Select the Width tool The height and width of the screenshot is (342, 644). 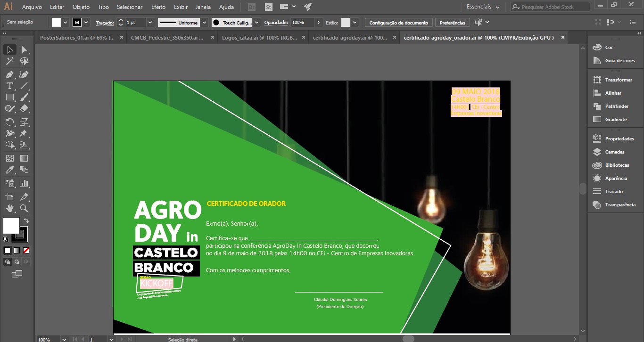pos(9,133)
